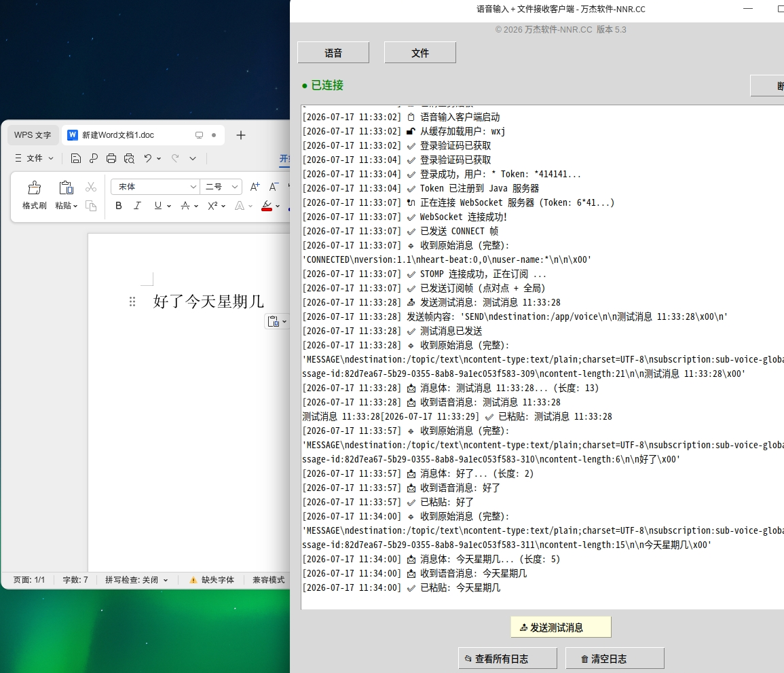Click the 缺失字体 warning in status bar
Image resolution: width=784 pixels, height=673 pixels.
click(x=212, y=580)
